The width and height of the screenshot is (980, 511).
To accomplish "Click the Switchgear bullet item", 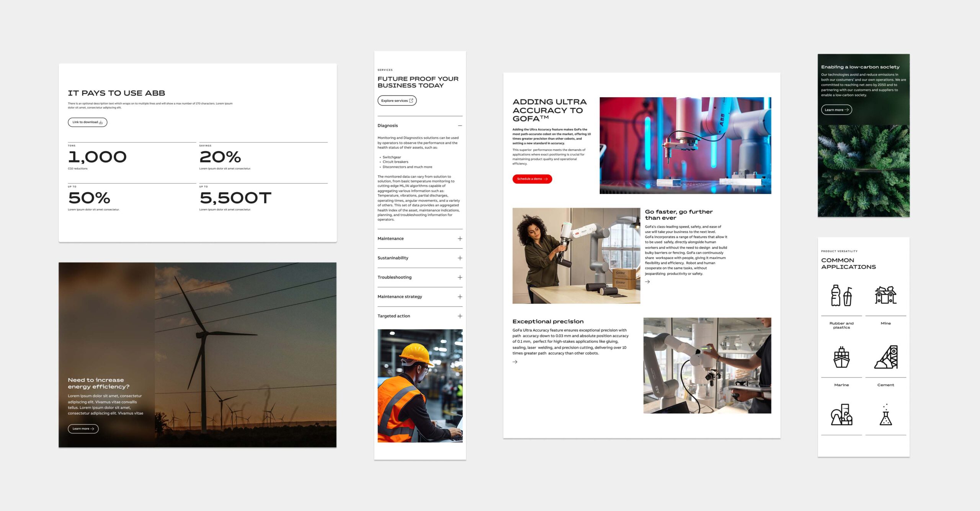I will pyautogui.click(x=392, y=157).
